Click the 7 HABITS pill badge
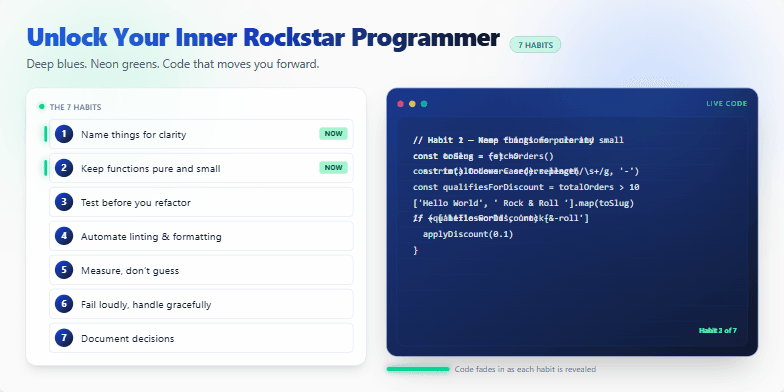 click(x=535, y=45)
